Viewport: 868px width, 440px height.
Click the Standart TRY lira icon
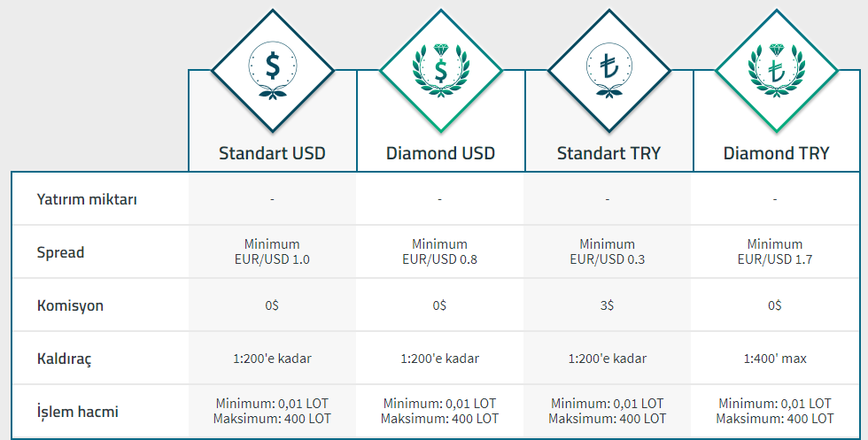[x=609, y=71]
